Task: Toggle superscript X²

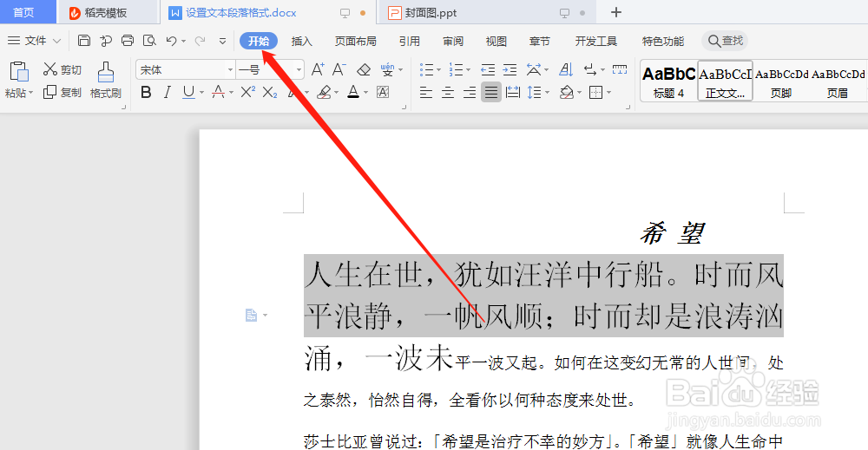Action: [247, 92]
